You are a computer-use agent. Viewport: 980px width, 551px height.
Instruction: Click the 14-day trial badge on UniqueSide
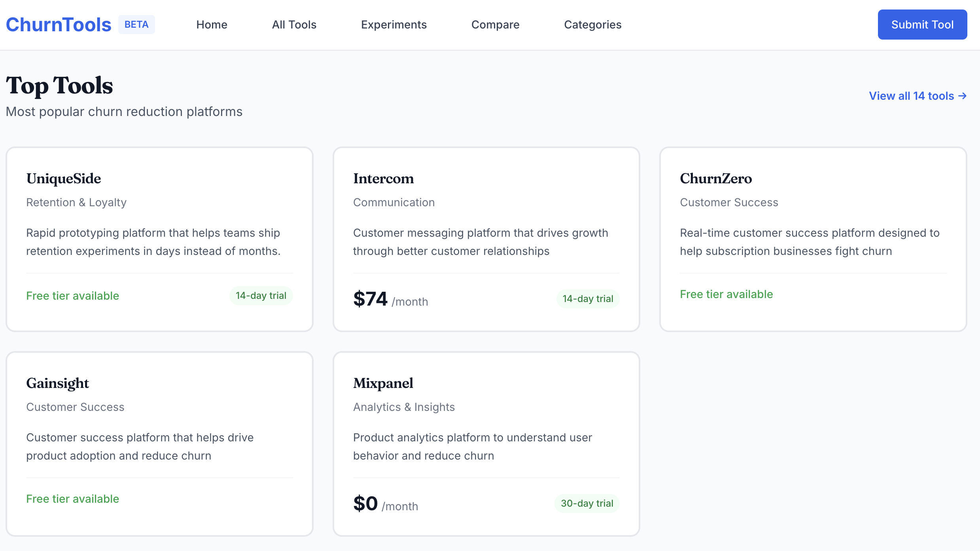pyautogui.click(x=261, y=295)
